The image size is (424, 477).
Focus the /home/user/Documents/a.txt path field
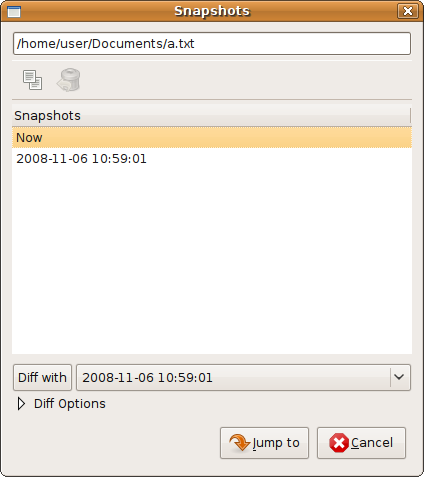click(x=212, y=43)
